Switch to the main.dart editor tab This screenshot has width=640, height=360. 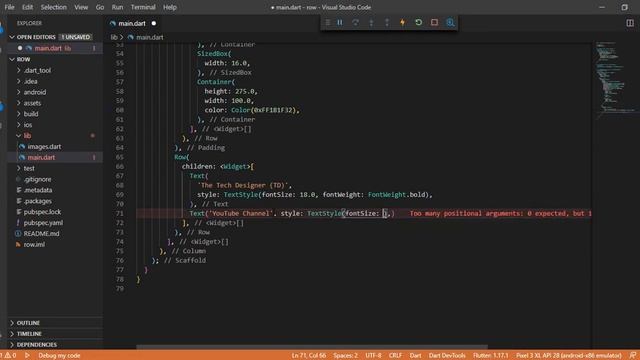click(132, 24)
